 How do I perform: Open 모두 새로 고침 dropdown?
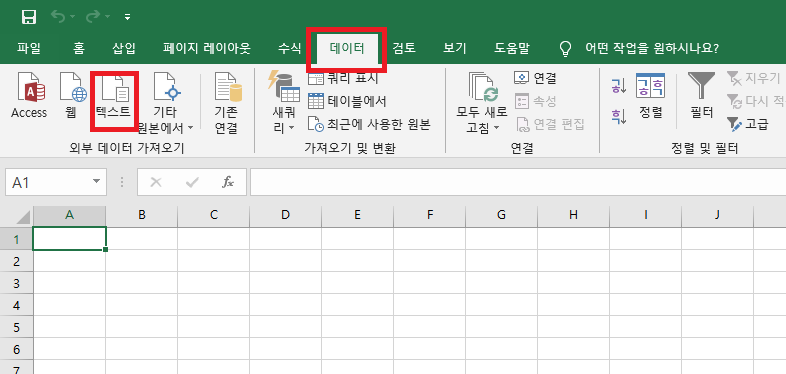482,104
